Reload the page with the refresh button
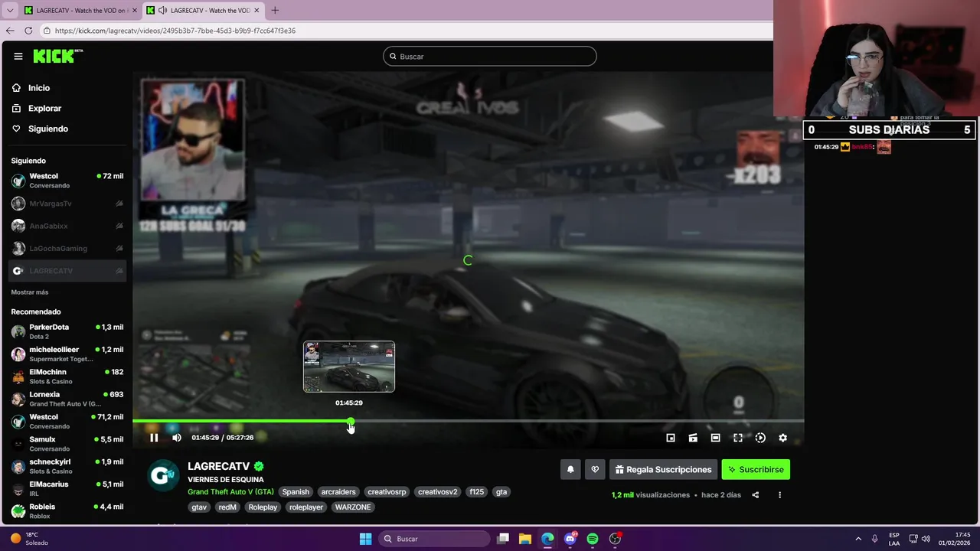980x551 pixels. (28, 31)
